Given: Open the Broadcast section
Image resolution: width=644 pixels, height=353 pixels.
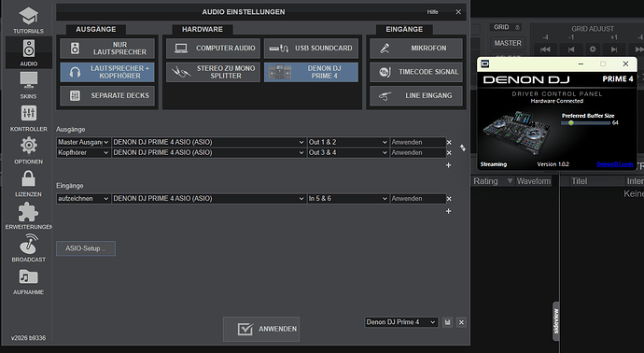Looking at the screenshot, I should tap(28, 248).
